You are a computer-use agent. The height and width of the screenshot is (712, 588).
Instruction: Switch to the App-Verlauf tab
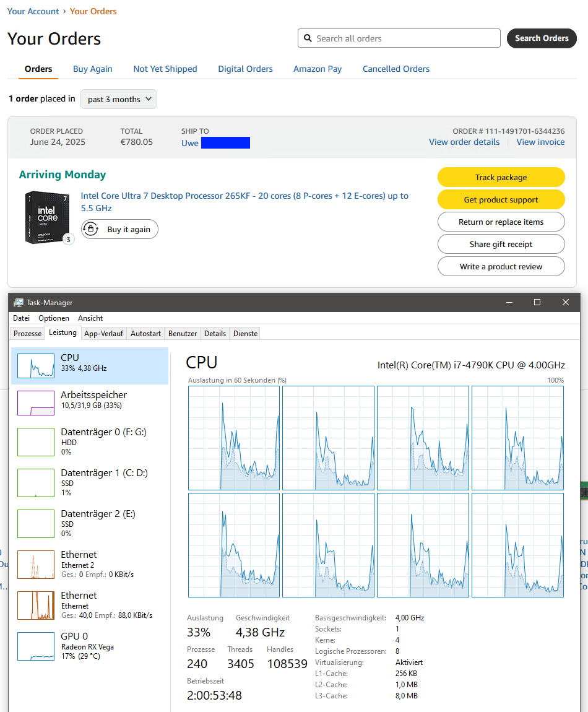point(103,333)
